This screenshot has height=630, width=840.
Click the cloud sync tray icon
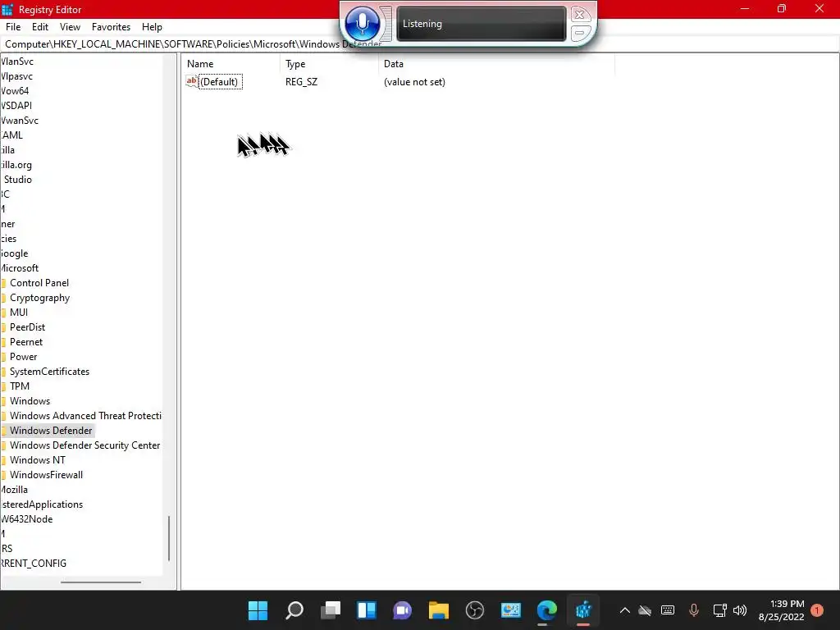(645, 610)
